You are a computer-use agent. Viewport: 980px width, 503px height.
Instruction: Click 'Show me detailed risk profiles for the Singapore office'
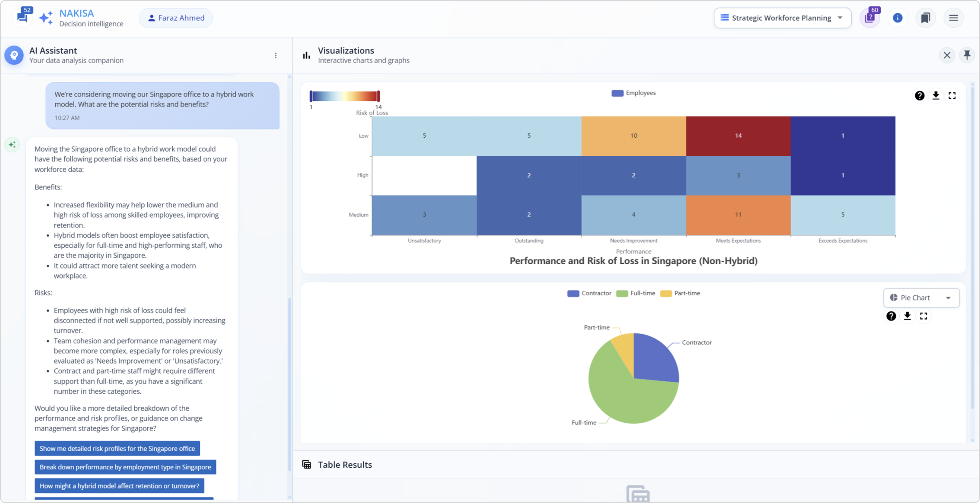coord(117,448)
